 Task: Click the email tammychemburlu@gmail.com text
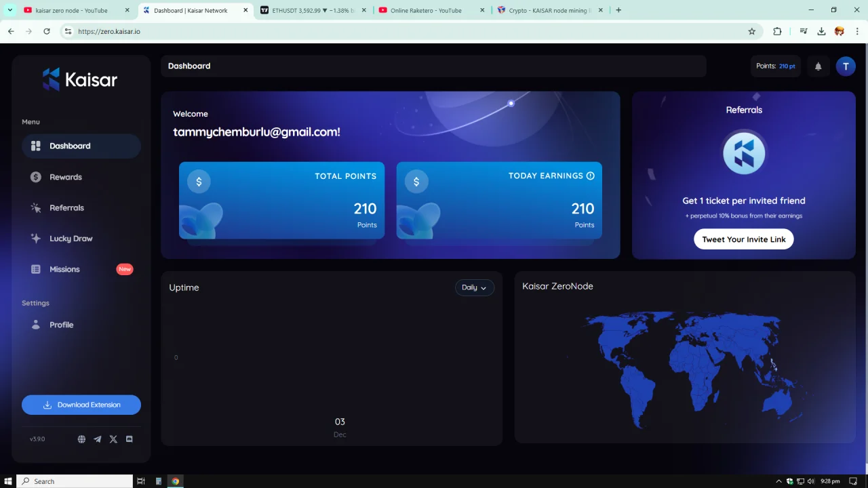click(256, 132)
